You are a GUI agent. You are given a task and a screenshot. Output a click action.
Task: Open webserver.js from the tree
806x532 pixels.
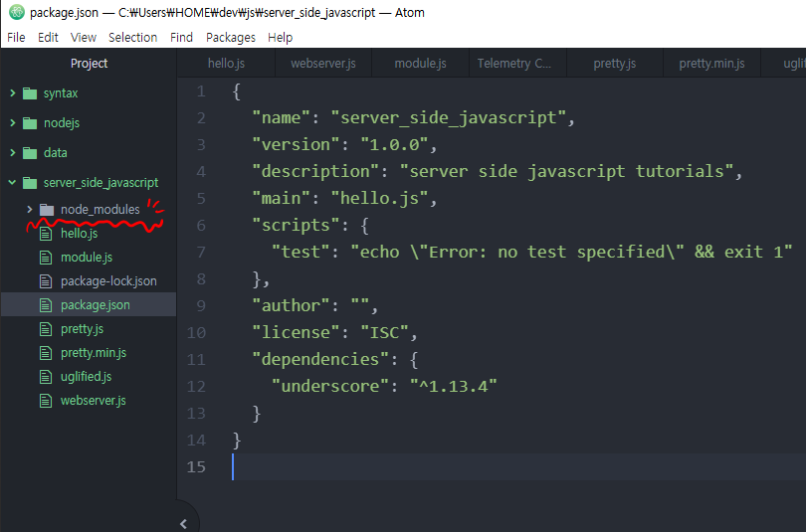point(94,401)
